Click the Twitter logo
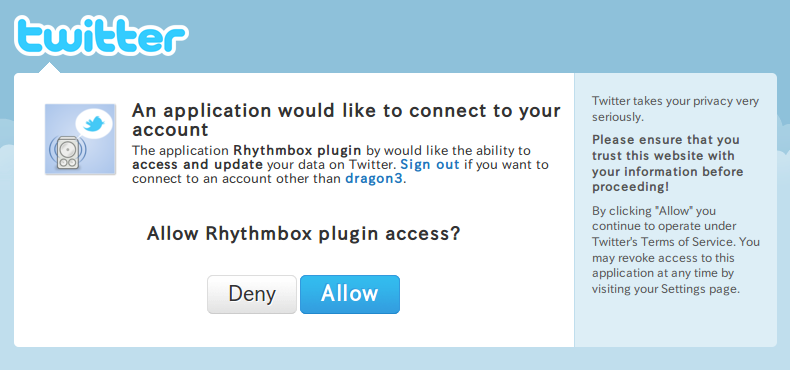Screen dimensions: 791x371 pyautogui.click(x=101, y=35)
